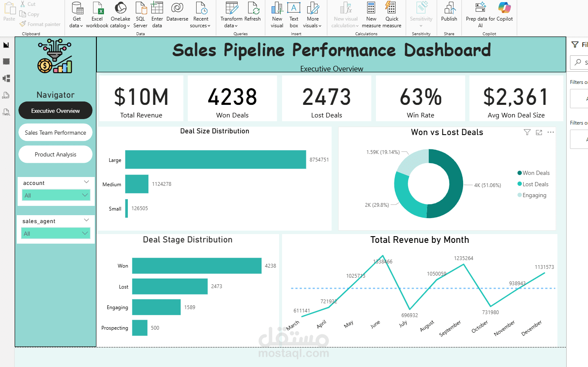The height and width of the screenshot is (367, 588).
Task: Open Sensitivity dropdown
Action: click(x=421, y=15)
